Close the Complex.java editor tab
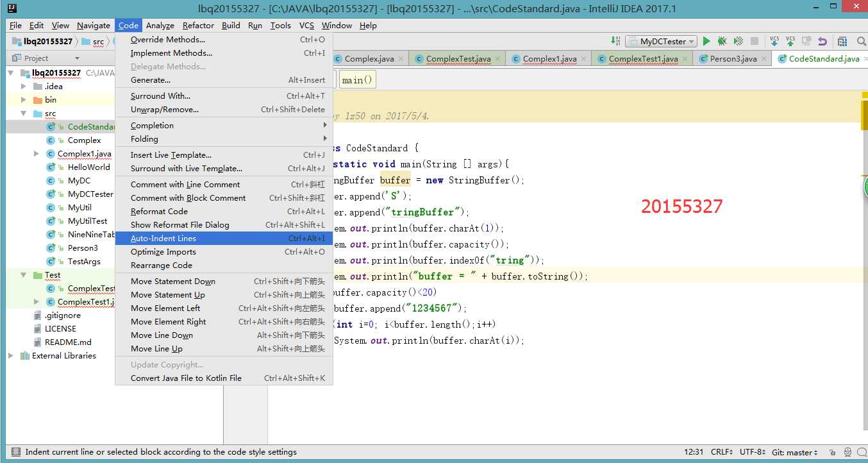 pyautogui.click(x=401, y=59)
